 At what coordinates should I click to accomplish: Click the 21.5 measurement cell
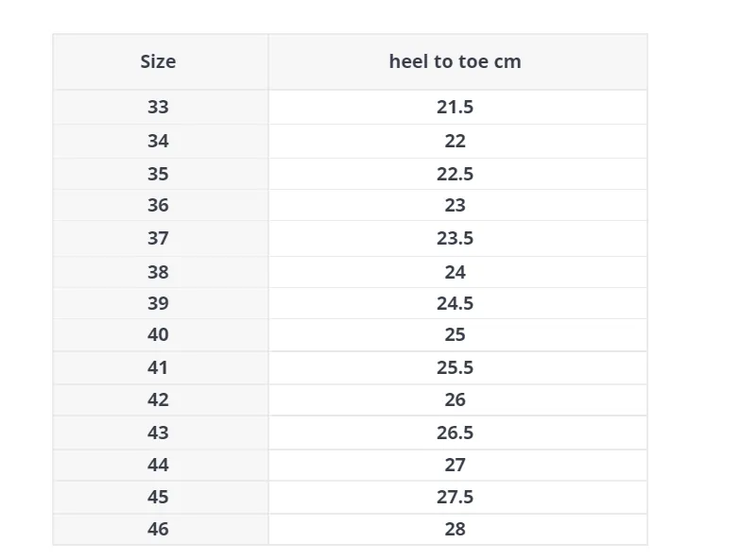click(x=455, y=107)
